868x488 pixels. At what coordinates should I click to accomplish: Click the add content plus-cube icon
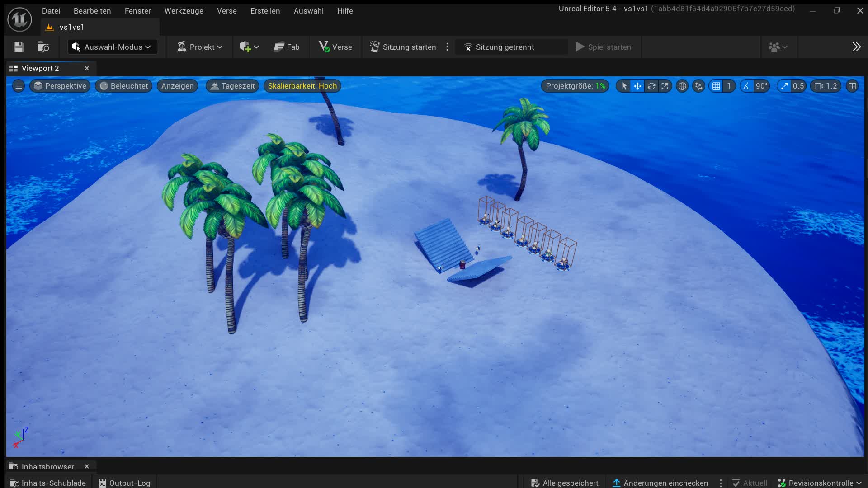click(x=245, y=47)
